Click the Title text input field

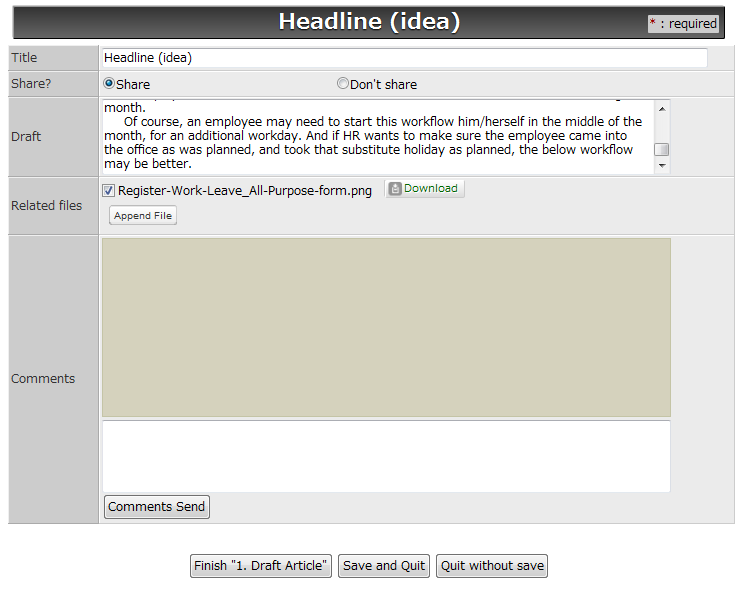(x=404, y=58)
